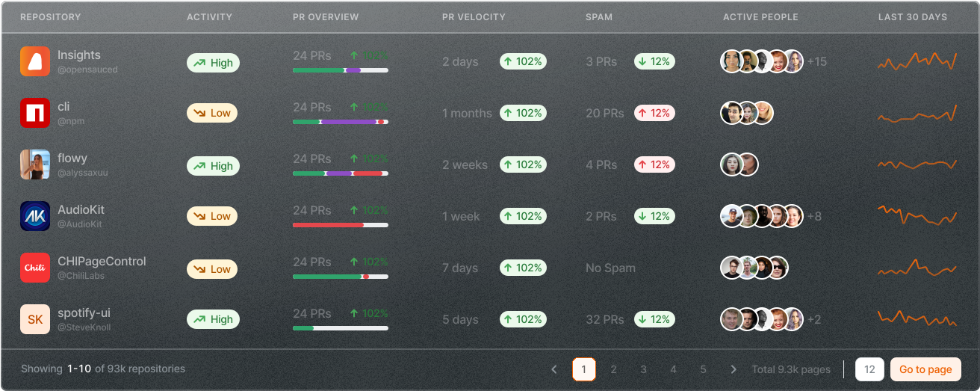Open the Insights repository name link
Image resolution: width=980 pixels, height=391 pixels.
[79, 55]
